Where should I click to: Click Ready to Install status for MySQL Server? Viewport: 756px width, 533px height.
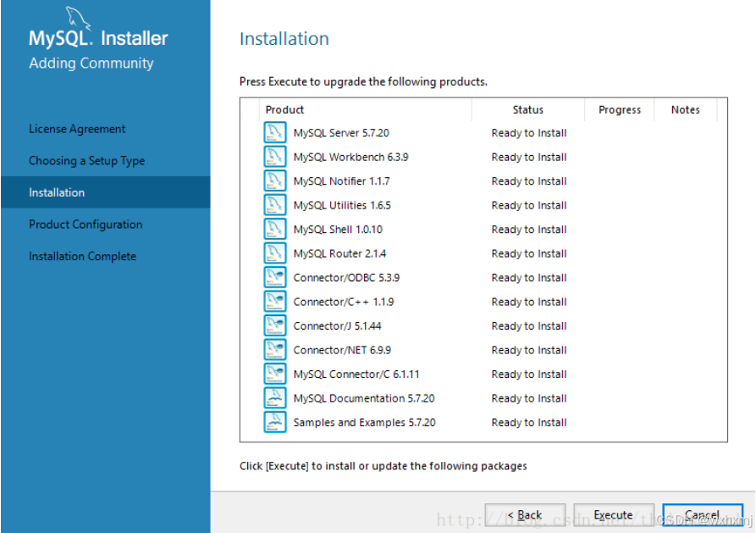529,133
